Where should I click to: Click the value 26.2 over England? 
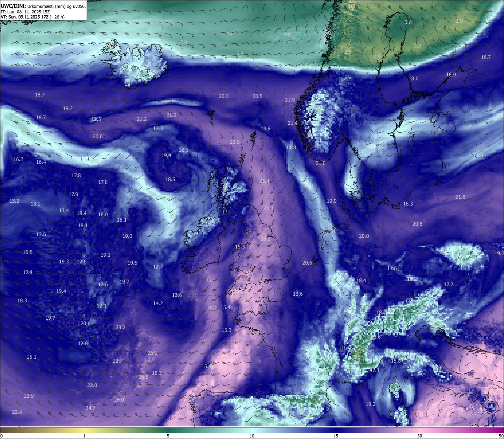coord(265,239)
